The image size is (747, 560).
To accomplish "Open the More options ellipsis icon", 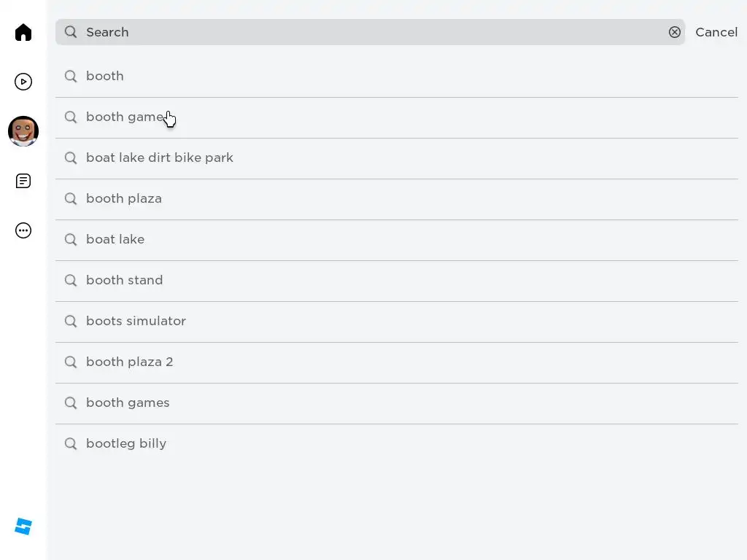I will (23, 230).
